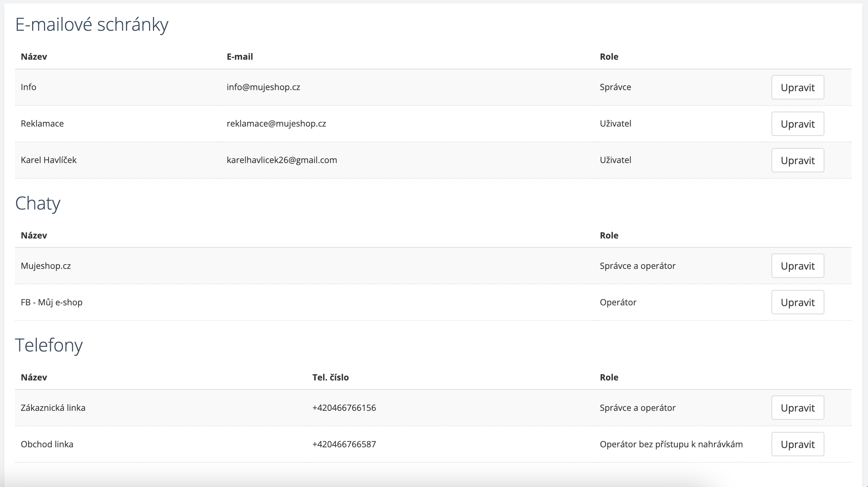868x487 pixels.
Task: Click the Role header in the Chaty table
Action: tap(609, 235)
